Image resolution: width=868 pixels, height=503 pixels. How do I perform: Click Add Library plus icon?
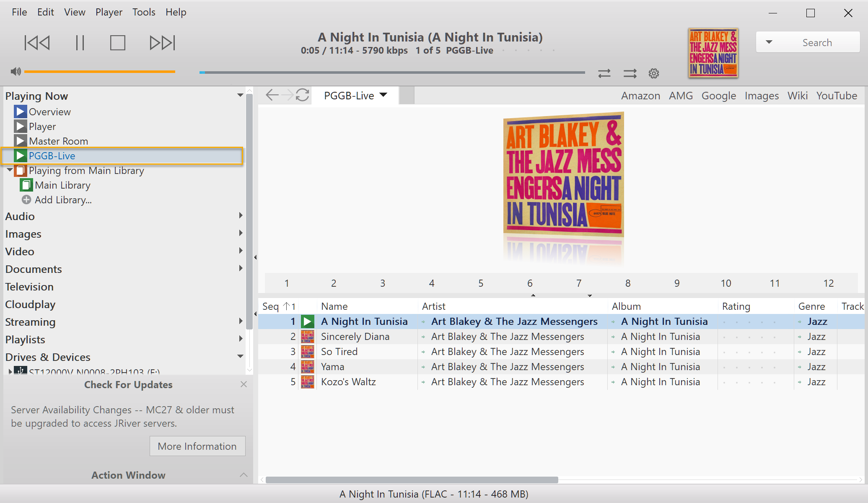point(26,200)
